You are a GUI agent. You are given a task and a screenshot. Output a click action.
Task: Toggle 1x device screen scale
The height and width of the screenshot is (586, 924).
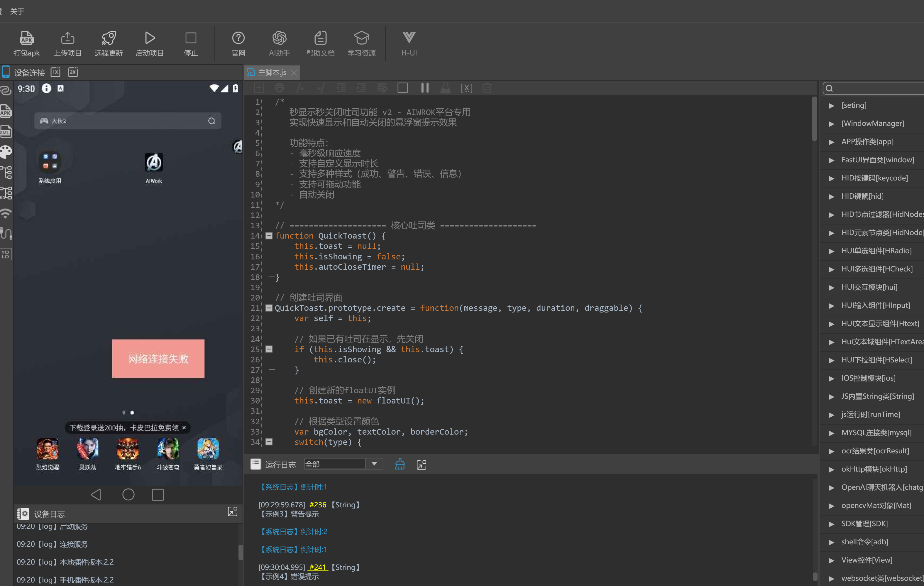click(56, 72)
